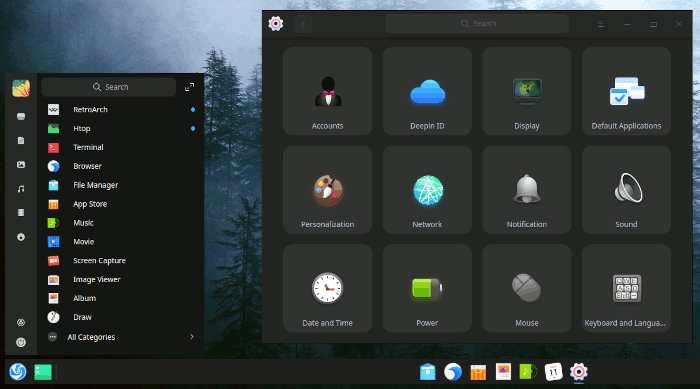Open Computer shortcut in launcher sidebar
The width and height of the screenshot is (700, 389).
pyautogui.click(x=21, y=117)
